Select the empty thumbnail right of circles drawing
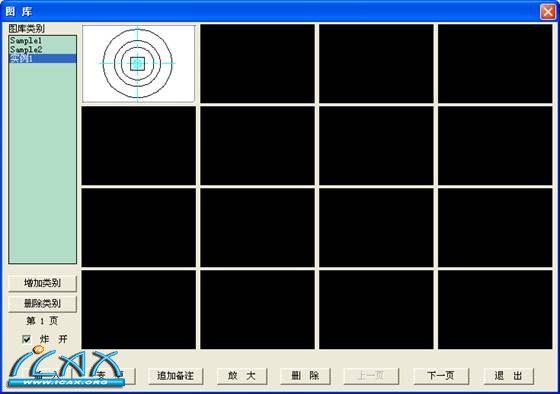The height and width of the screenshot is (394, 560). click(258, 64)
